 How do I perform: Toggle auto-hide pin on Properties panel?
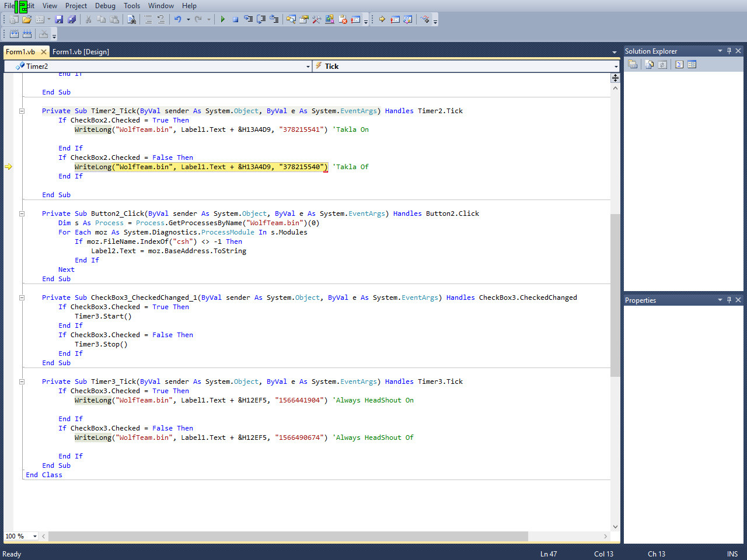tap(729, 300)
